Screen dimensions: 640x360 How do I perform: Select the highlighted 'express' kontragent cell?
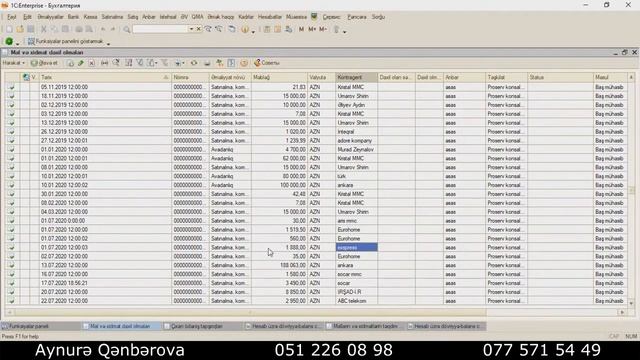click(356, 248)
